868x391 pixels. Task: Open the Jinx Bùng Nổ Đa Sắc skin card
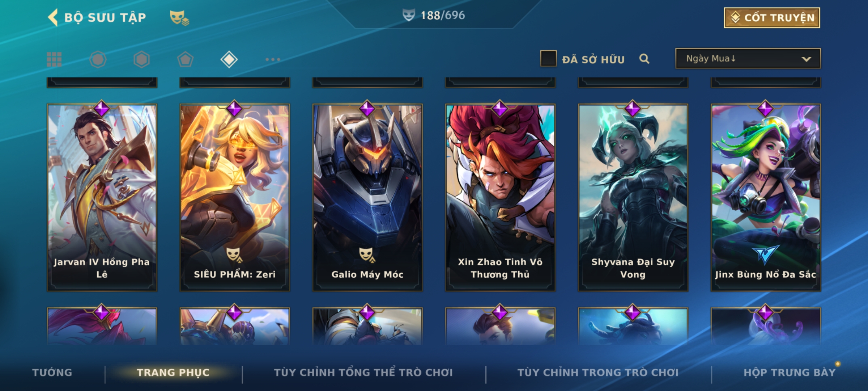[766, 197]
